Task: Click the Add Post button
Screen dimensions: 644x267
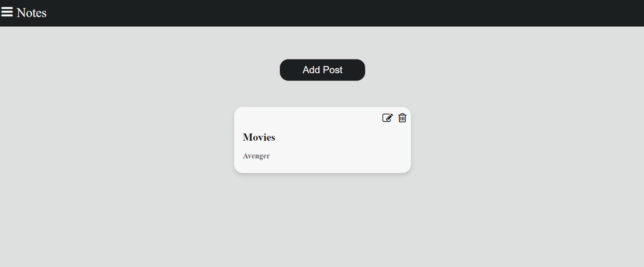Action: (x=322, y=70)
